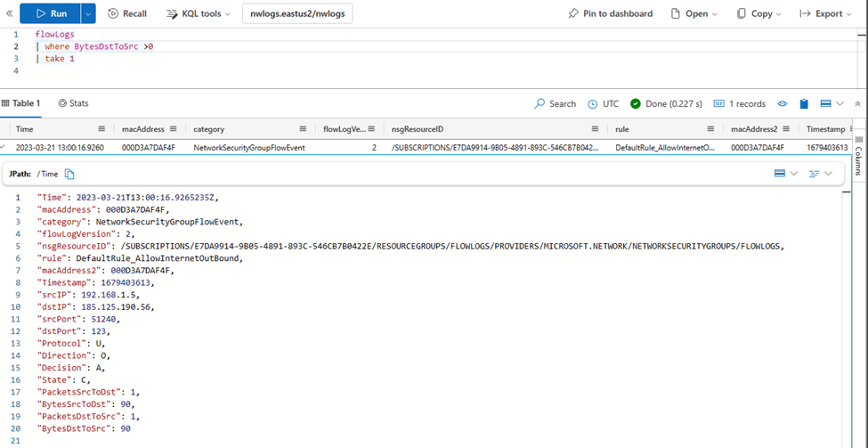
Task: Click the clipboard icon in results toolbar
Action: pyautogui.click(x=804, y=103)
